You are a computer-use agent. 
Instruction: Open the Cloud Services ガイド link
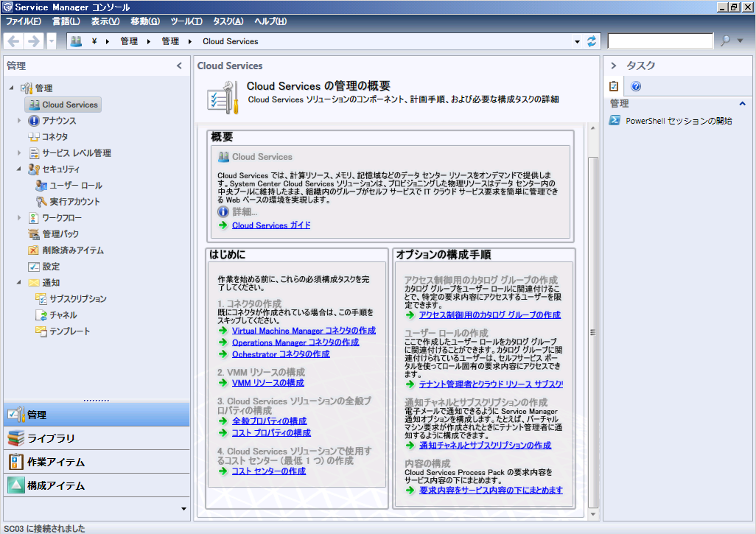271,225
